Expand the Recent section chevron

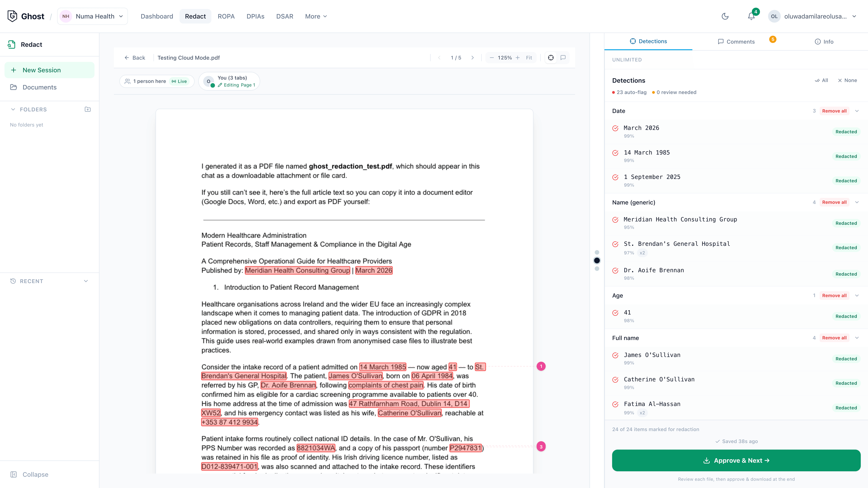(86, 281)
